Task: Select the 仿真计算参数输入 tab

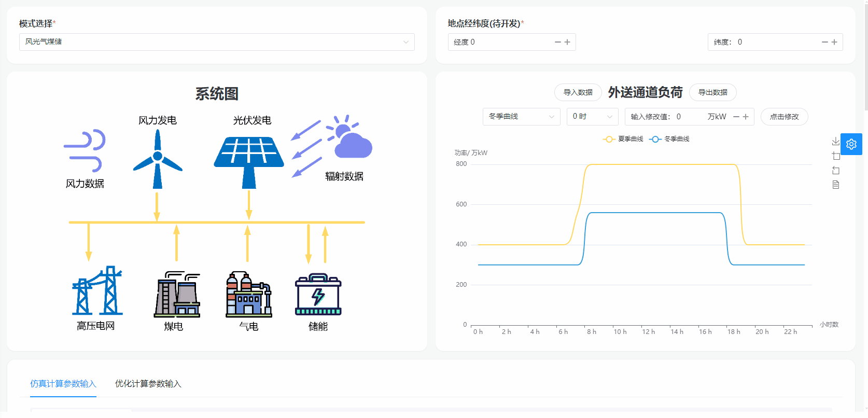Action: [63, 384]
